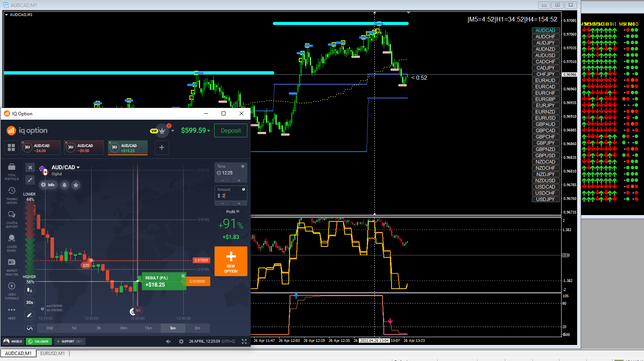This screenshot has width=644, height=361.
Task: Close the Result P/L popup
Action: point(183,276)
